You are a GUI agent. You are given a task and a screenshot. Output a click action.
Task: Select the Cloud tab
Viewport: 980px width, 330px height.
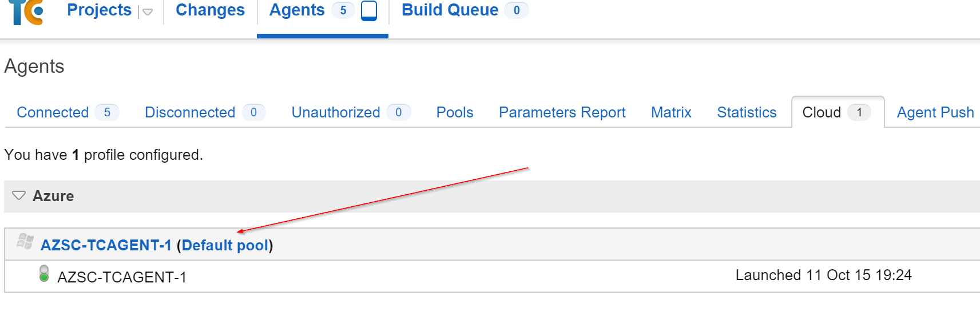tap(838, 112)
